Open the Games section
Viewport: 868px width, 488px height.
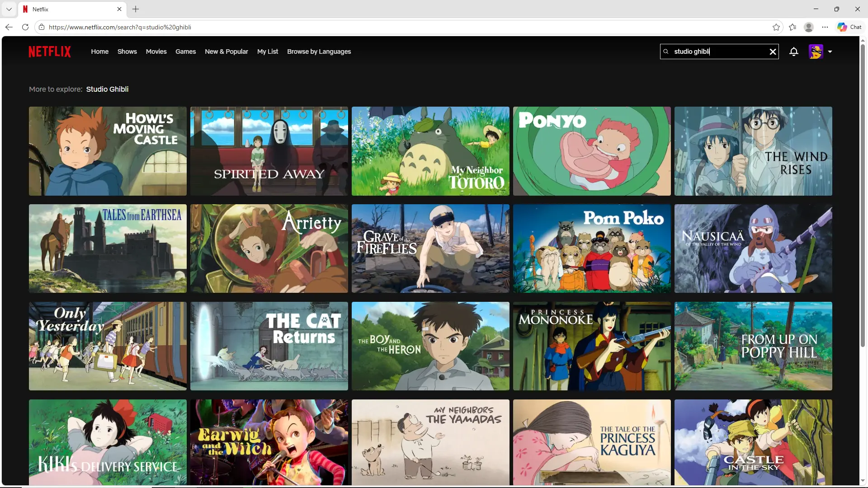186,52
